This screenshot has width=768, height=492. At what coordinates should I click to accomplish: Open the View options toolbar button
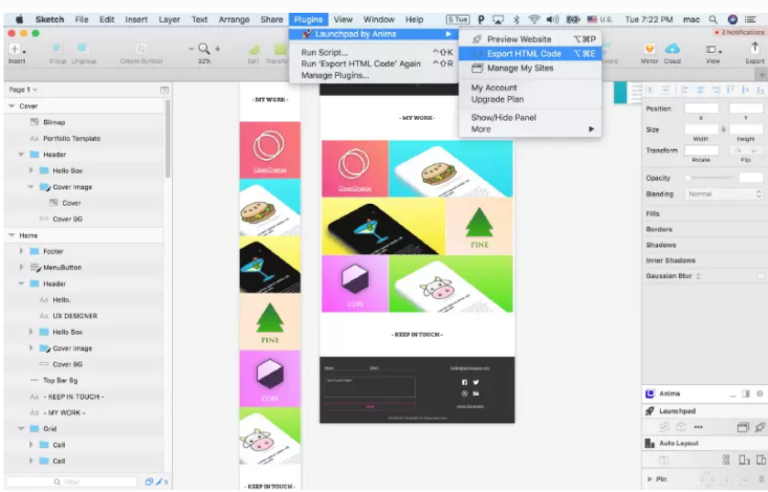tap(713, 49)
